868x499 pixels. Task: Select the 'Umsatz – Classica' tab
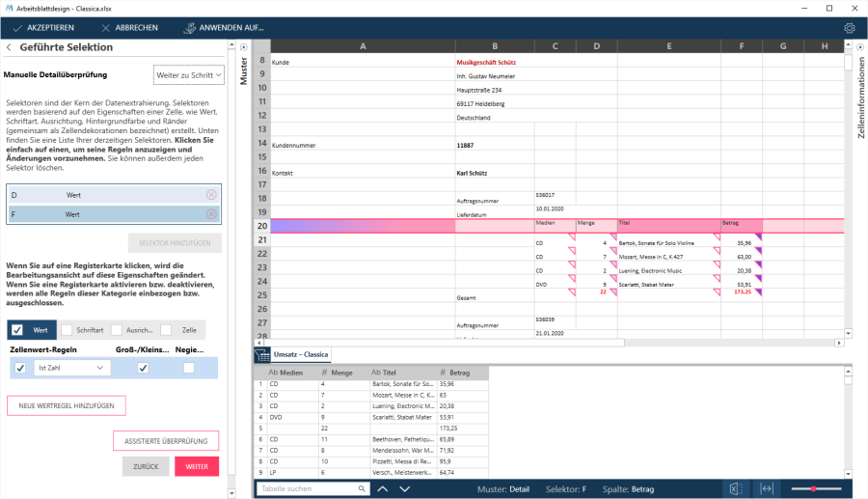pyautogui.click(x=302, y=355)
